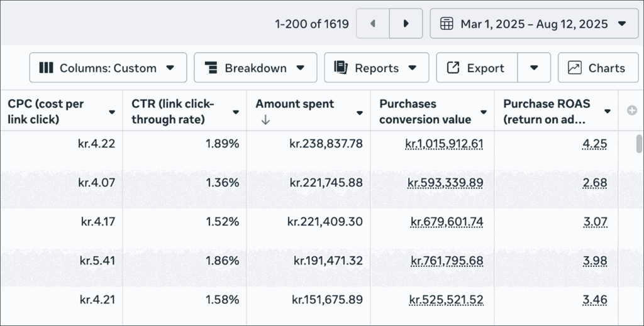
Task: Open Amount spent column options arrow
Action: pyautogui.click(x=360, y=112)
